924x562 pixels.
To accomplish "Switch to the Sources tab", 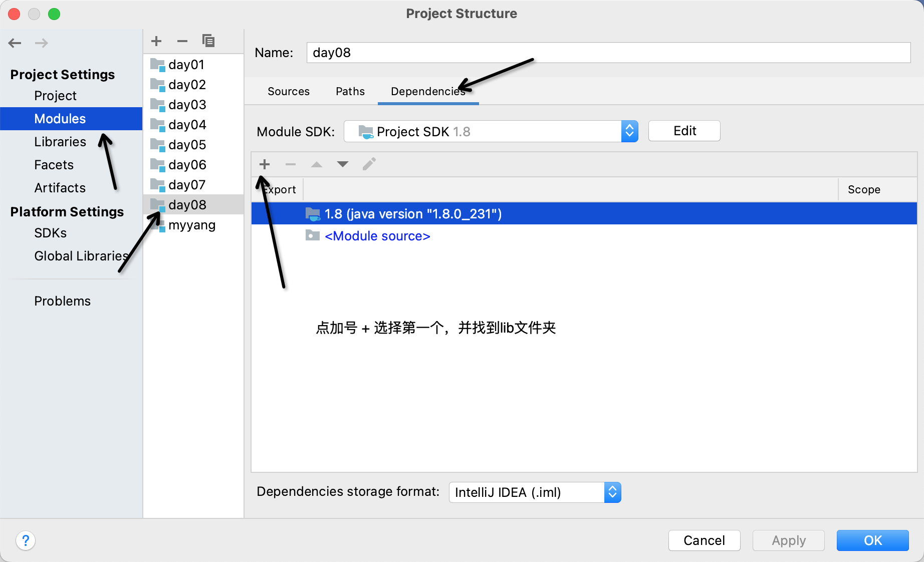I will tap(289, 91).
